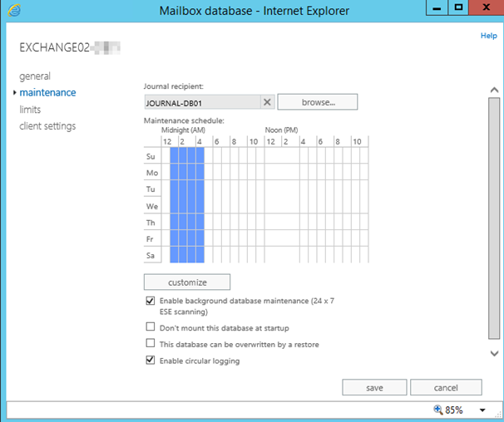The height and width of the screenshot is (422, 504).
Task: Click the scrollbar down arrow
Action: [494, 354]
